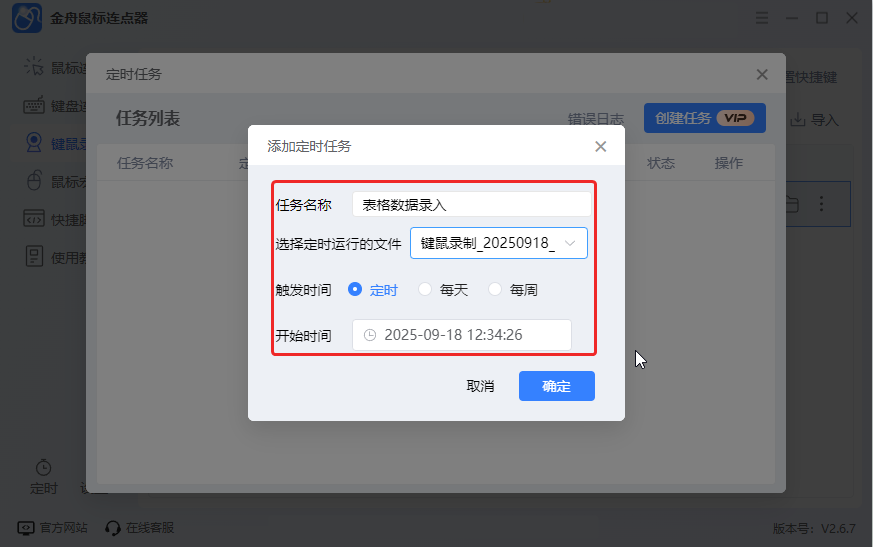The width and height of the screenshot is (873, 547).
Task: Click the 任务名称 input field
Action: pos(472,204)
